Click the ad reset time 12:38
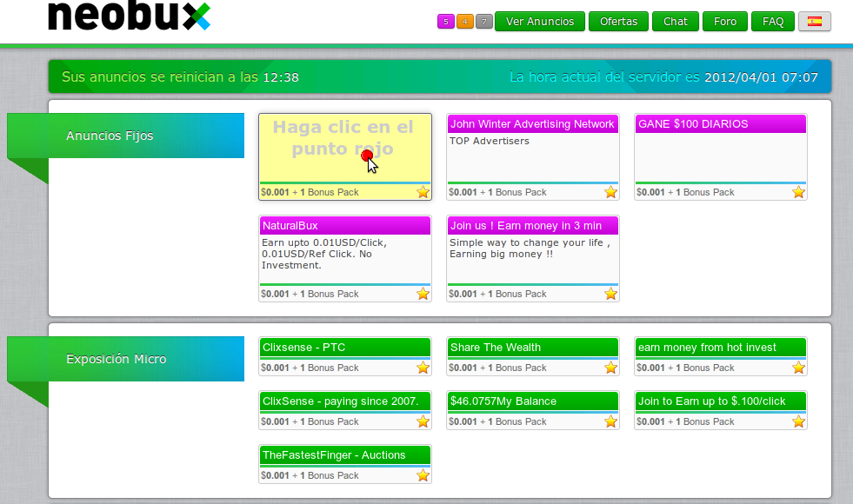853x504 pixels. pyautogui.click(x=281, y=77)
